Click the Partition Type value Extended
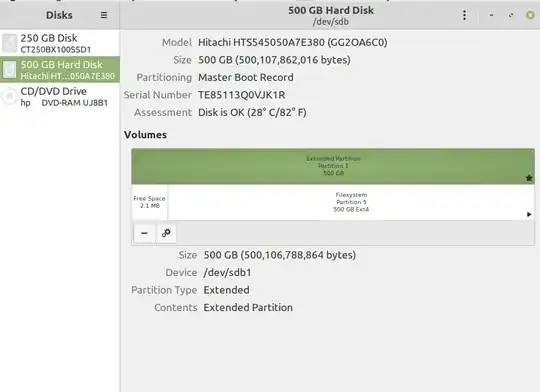 point(226,290)
